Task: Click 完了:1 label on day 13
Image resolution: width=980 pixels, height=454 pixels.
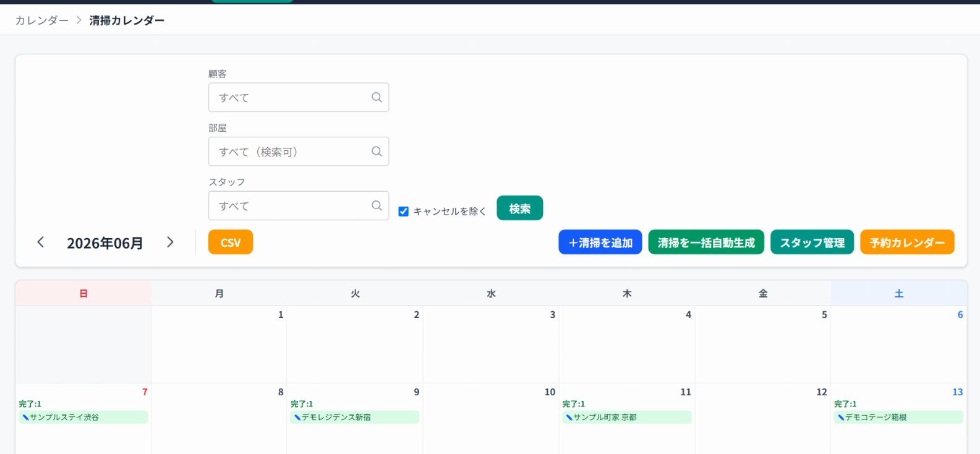Action: point(845,404)
